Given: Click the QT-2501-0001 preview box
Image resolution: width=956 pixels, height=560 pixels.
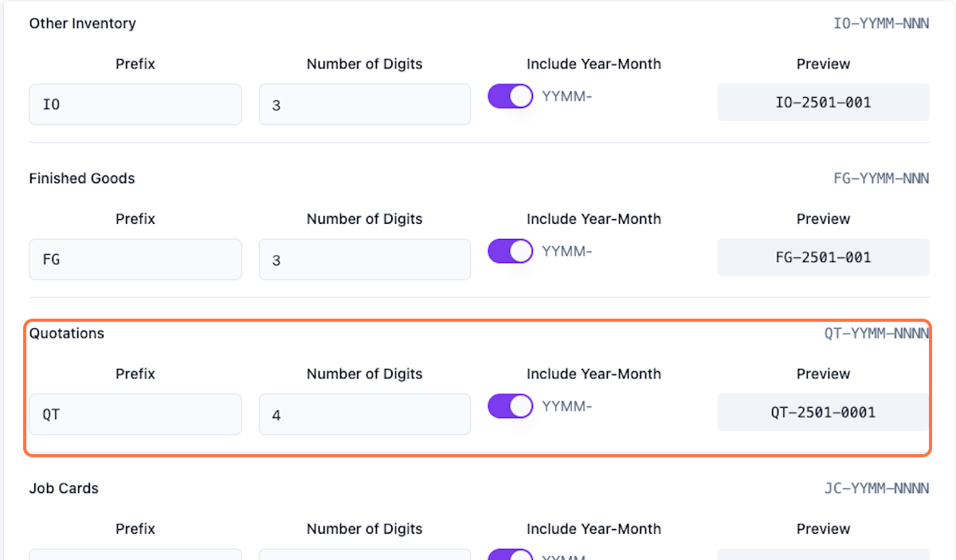Looking at the screenshot, I should coord(823,412).
